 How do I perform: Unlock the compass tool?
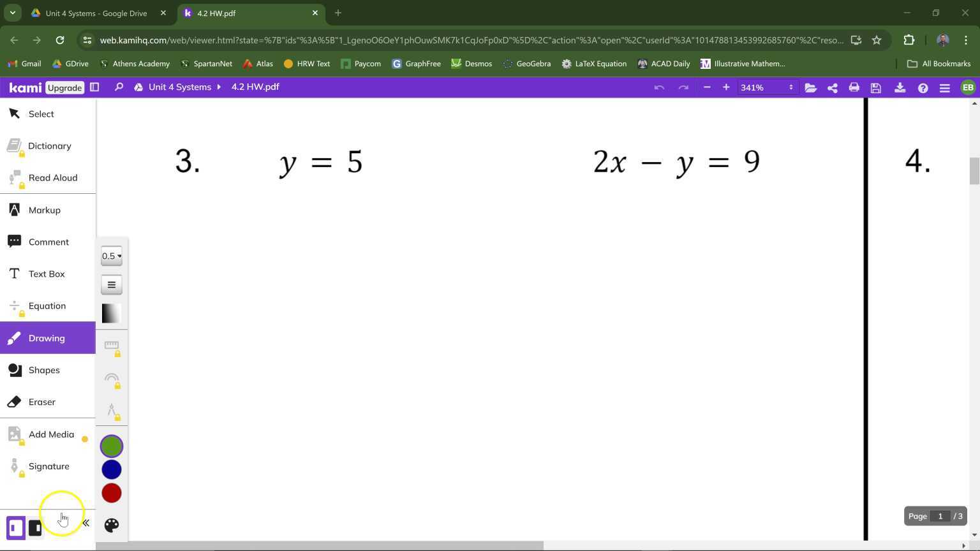[112, 411]
